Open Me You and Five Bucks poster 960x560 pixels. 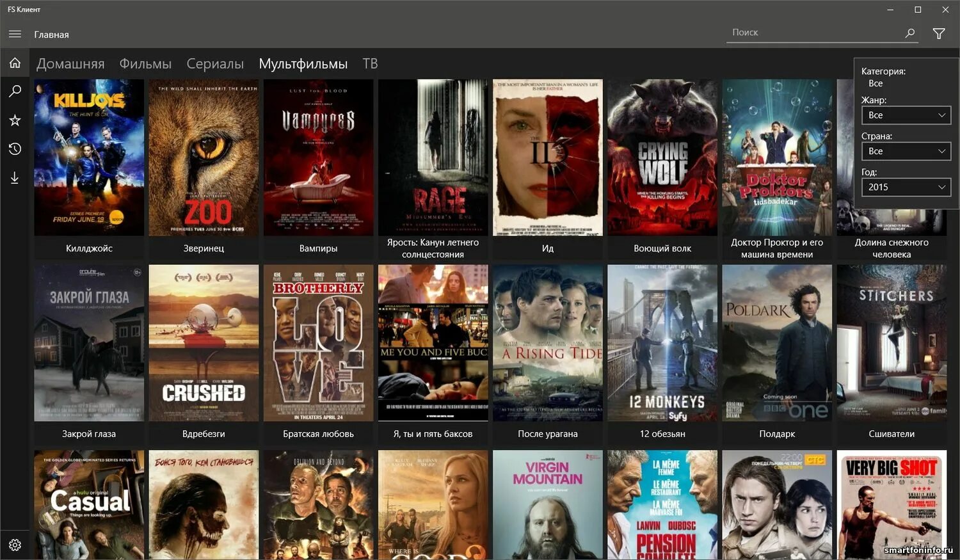pos(433,343)
